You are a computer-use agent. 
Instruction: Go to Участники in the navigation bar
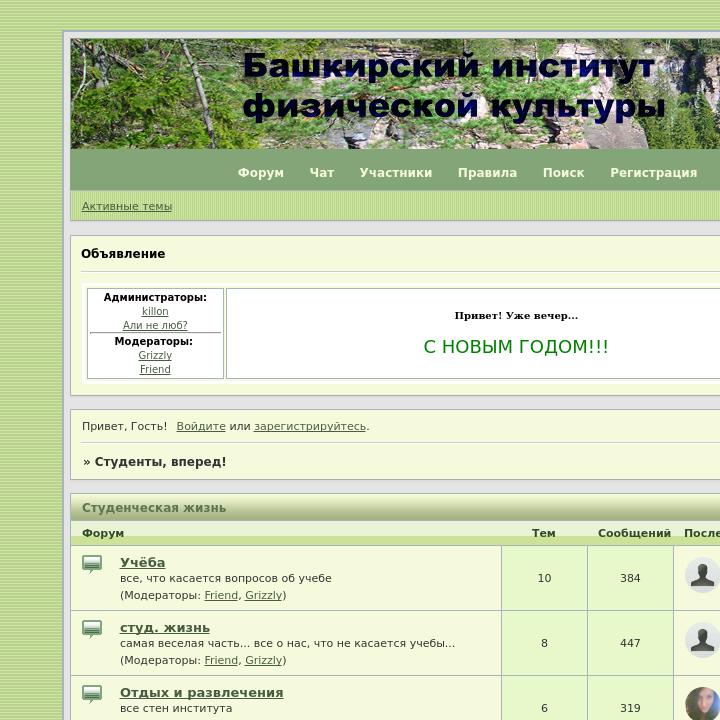(x=396, y=173)
